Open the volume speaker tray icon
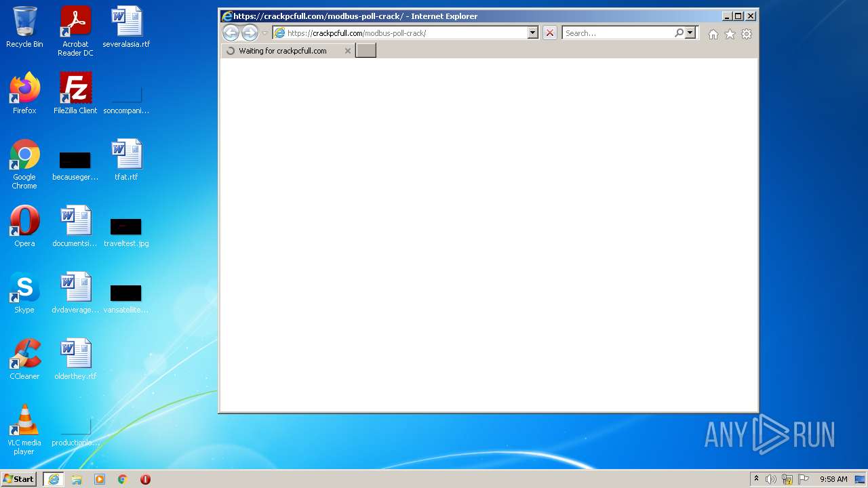 click(x=771, y=479)
